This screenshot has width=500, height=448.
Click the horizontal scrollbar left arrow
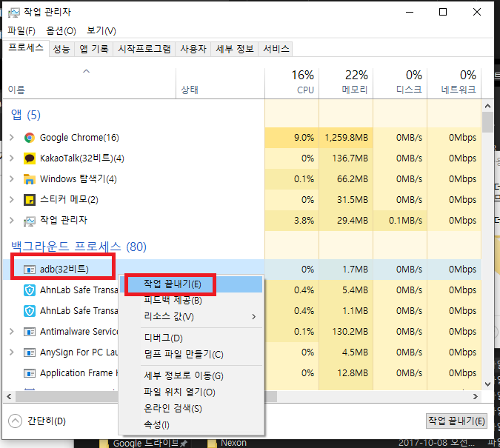(x=9, y=396)
